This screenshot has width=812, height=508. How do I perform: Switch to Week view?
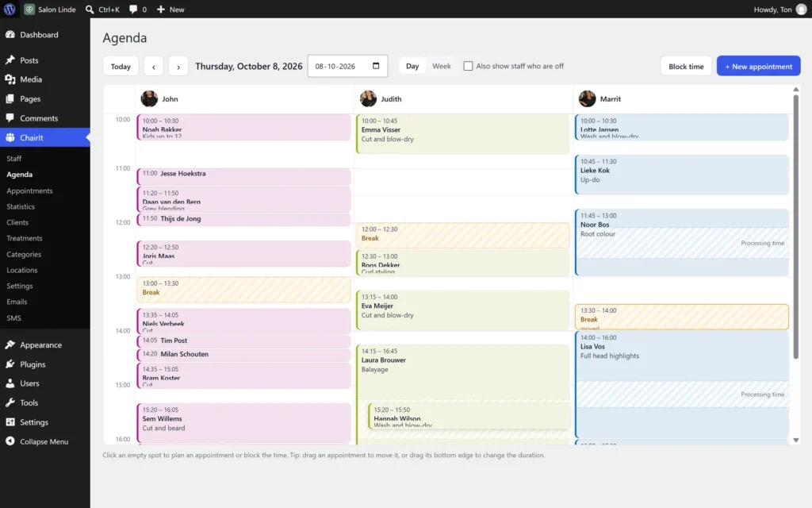pos(441,66)
